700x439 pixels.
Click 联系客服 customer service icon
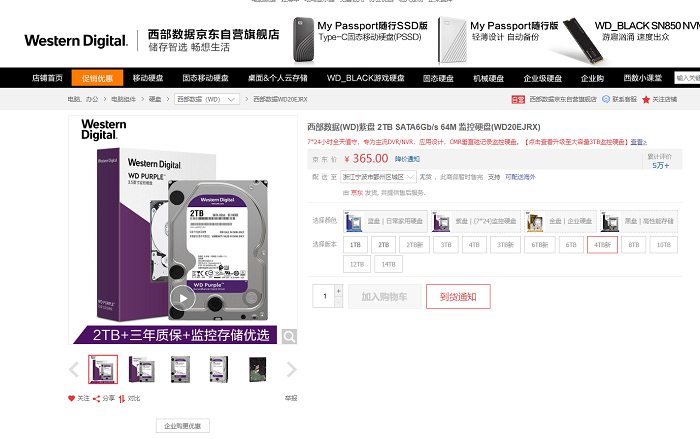[606, 99]
